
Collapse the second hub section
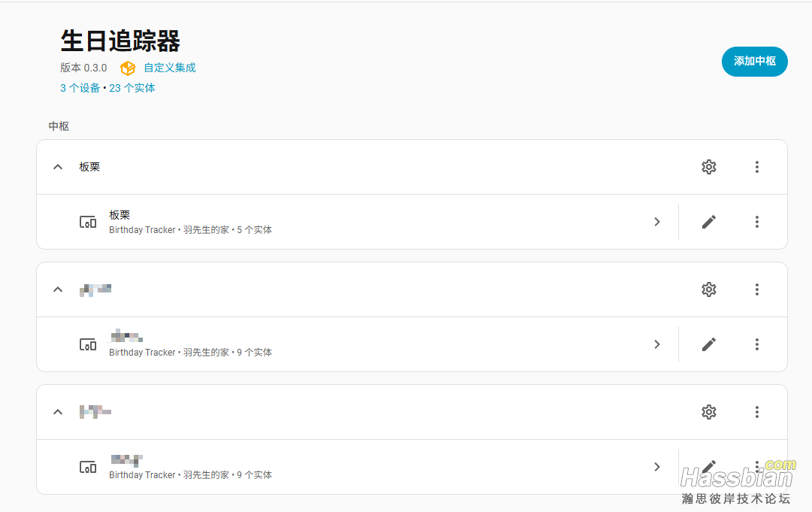[x=58, y=289]
